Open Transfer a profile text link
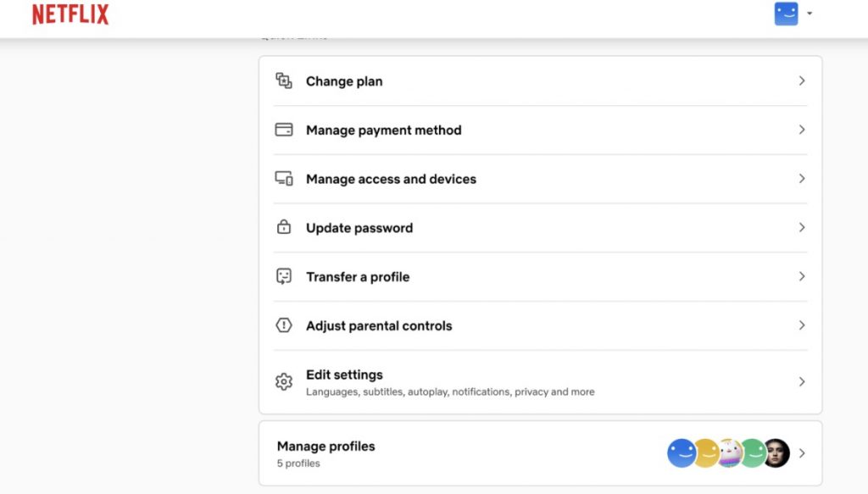This screenshot has width=868, height=494. click(358, 277)
